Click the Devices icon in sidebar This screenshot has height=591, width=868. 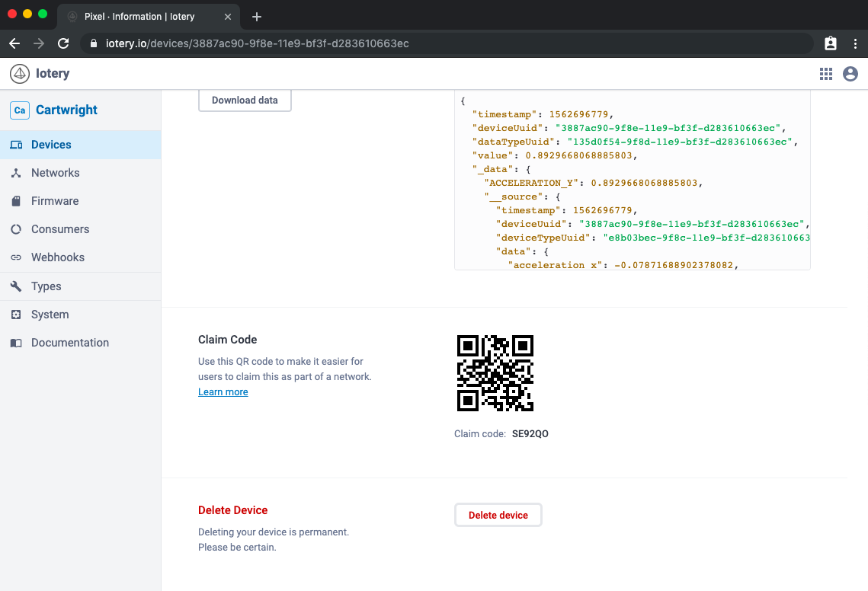[x=16, y=145]
